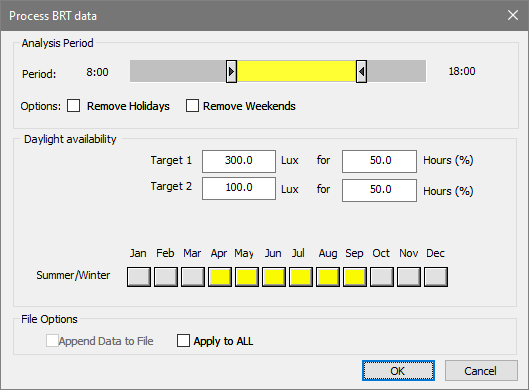Click the 18:00 period end time
The image size is (529, 390).
click(x=462, y=71)
